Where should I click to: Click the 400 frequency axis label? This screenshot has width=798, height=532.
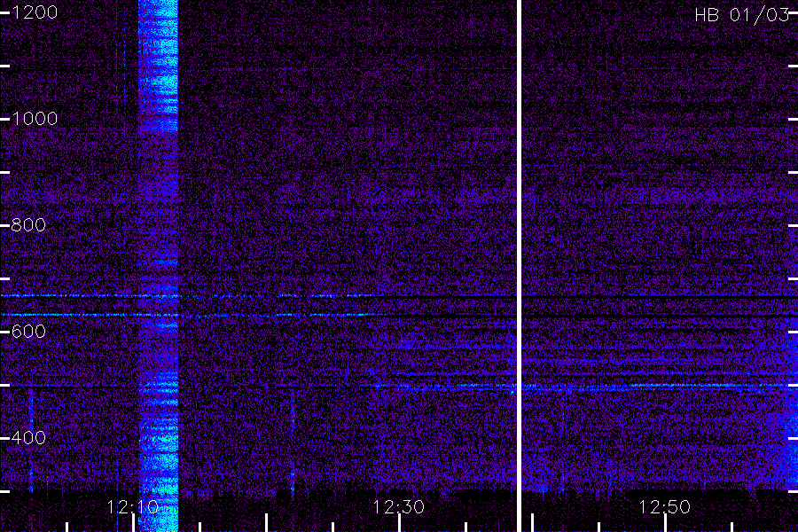(28, 437)
